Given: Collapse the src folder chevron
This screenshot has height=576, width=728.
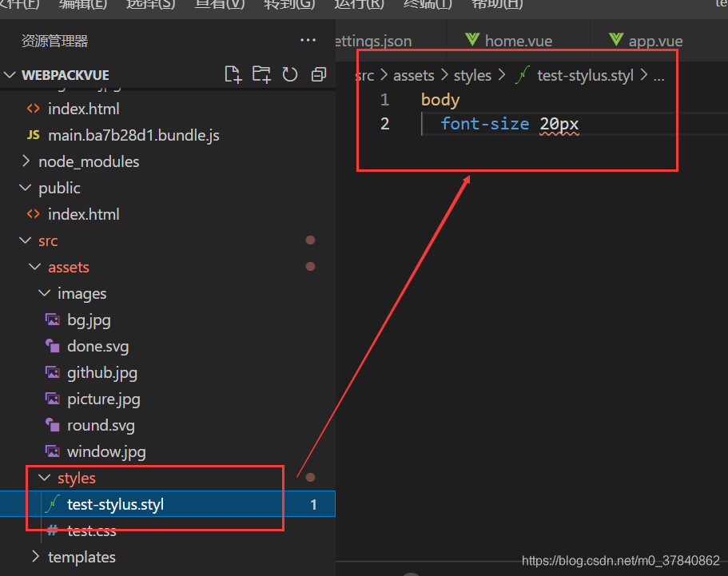Looking at the screenshot, I should click(25, 240).
